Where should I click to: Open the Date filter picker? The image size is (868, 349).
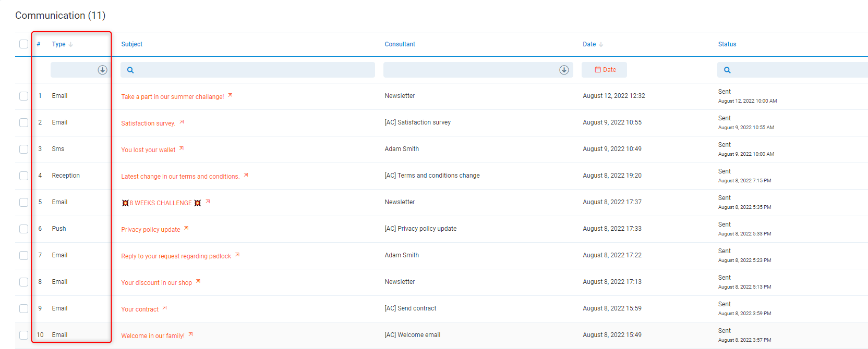(604, 70)
